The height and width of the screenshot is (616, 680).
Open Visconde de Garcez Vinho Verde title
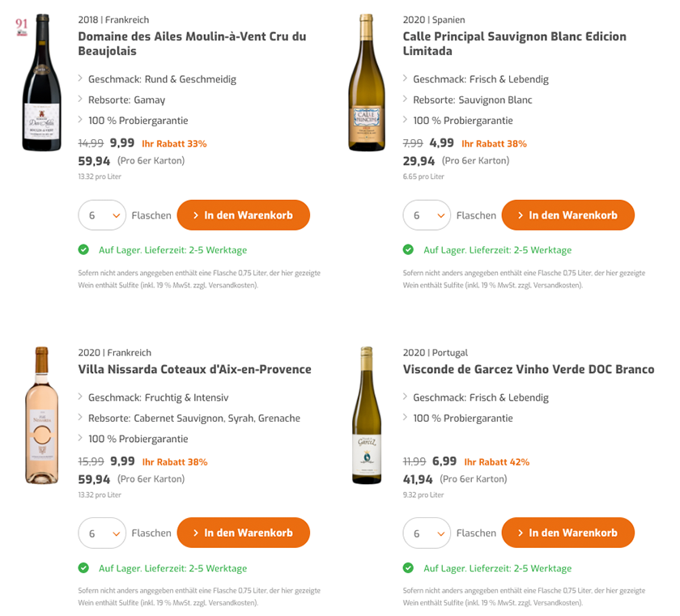[528, 369]
